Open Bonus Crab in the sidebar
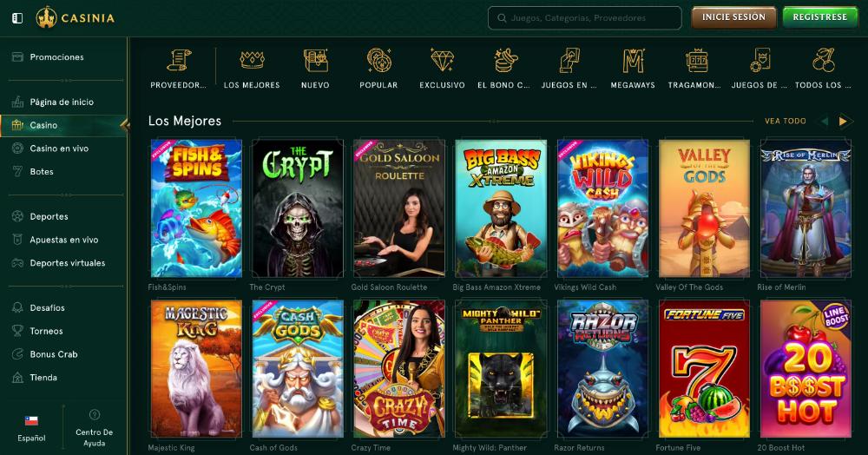This screenshot has height=455, width=868. point(54,354)
